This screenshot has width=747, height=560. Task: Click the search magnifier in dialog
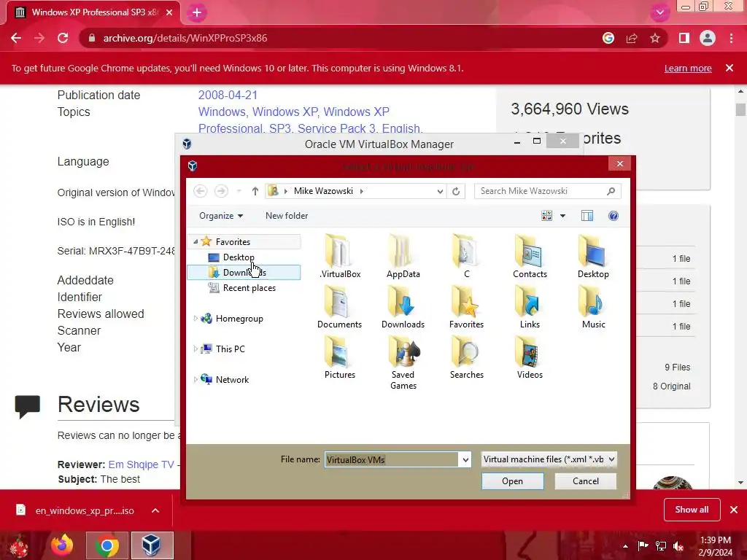[611, 191]
